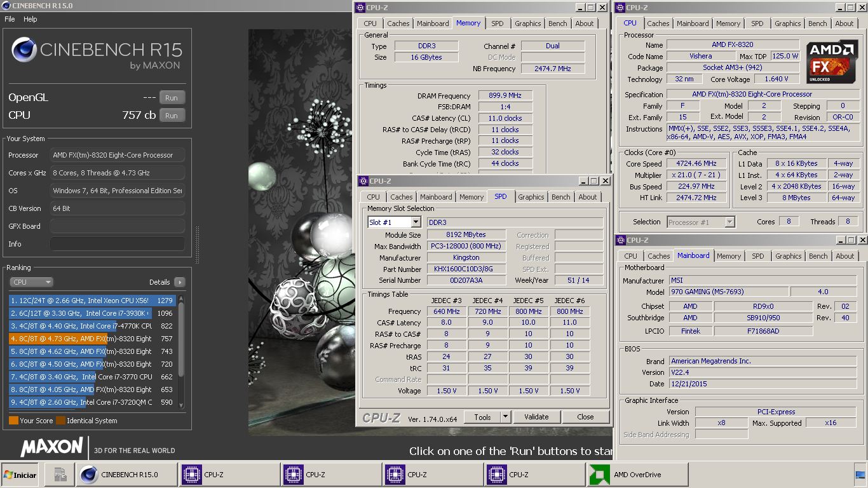Switch to Caches tab in CPU window
This screenshot has width=868, height=488.
pyautogui.click(x=658, y=24)
